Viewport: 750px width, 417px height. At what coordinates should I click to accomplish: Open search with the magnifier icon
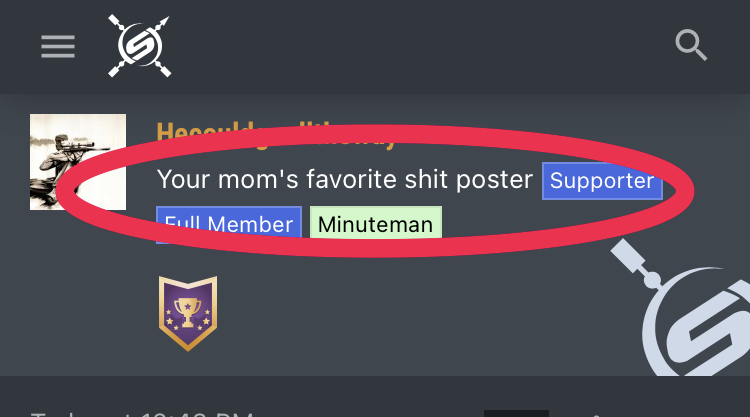point(691,45)
